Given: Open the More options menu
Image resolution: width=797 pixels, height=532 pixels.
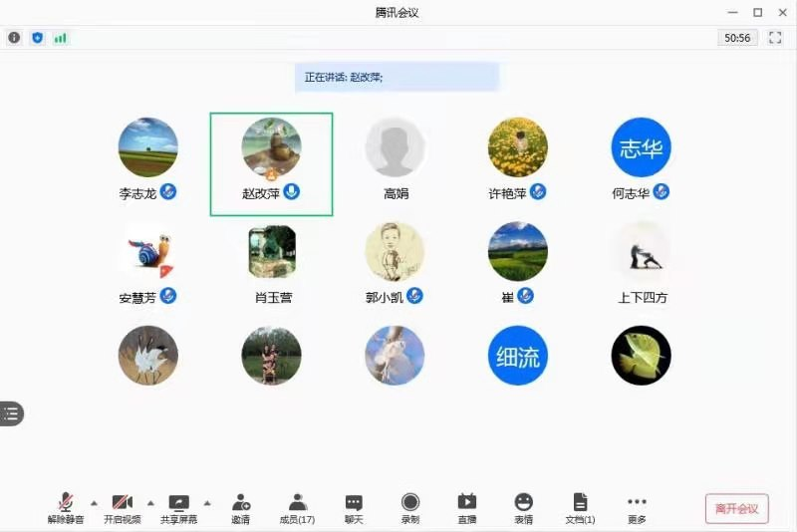Looking at the screenshot, I should coord(638,507).
